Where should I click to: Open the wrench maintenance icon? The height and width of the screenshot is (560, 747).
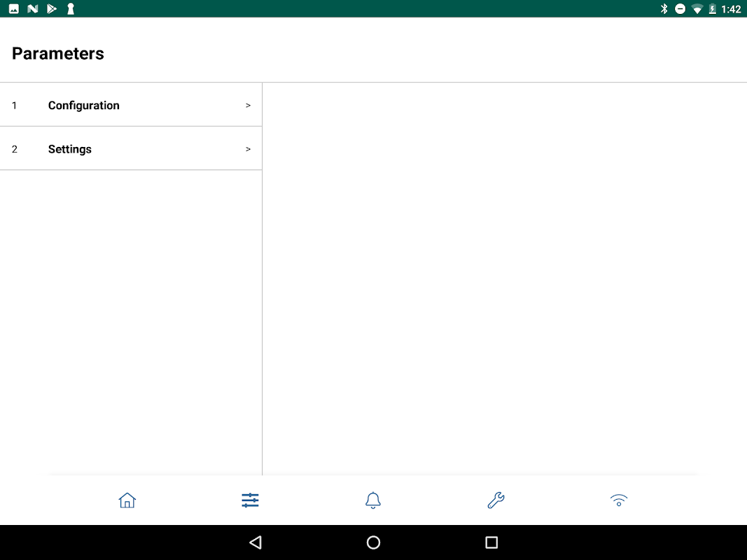496,500
